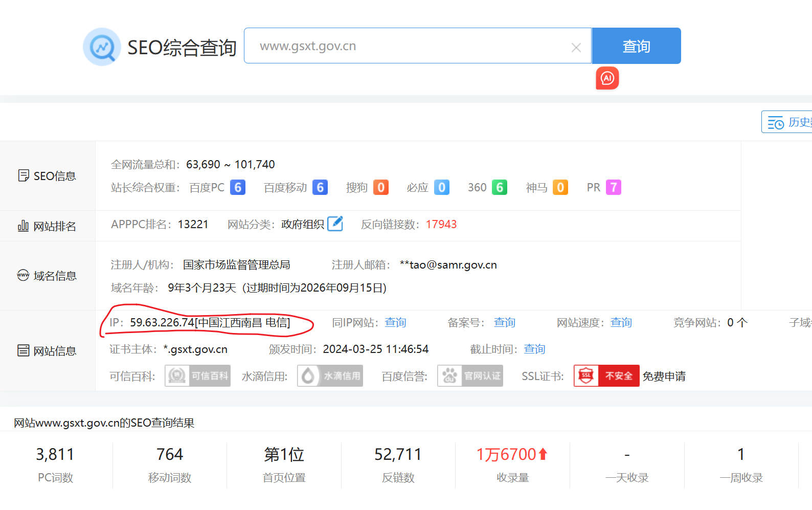812x510 pixels.
Task: Click 查询 link for certificate 截止时间
Action: click(534, 349)
